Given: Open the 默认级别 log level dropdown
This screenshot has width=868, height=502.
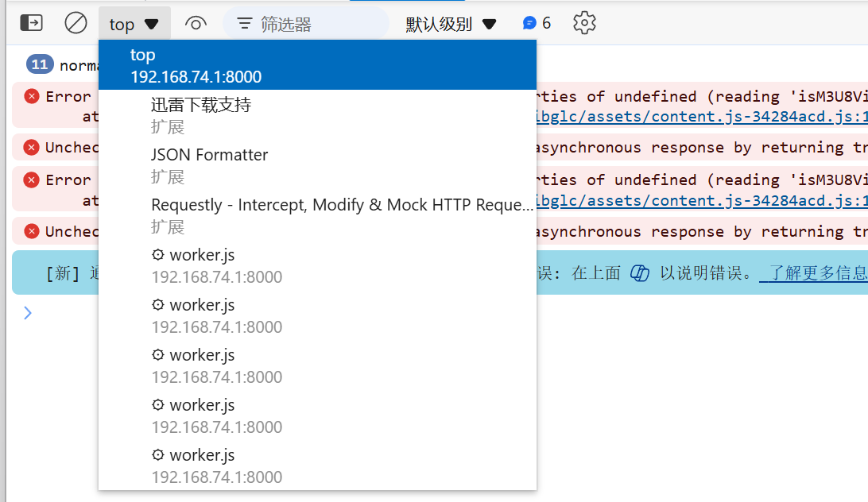Looking at the screenshot, I should (x=451, y=24).
